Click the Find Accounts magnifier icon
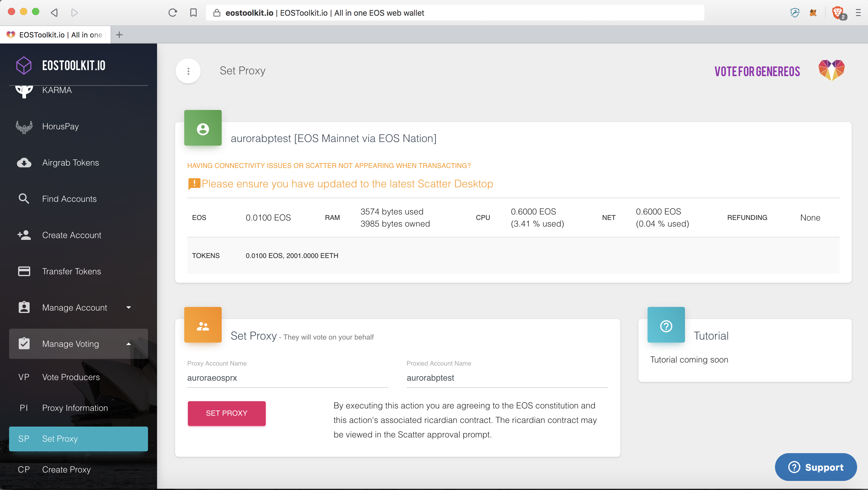The image size is (868, 490). [24, 199]
